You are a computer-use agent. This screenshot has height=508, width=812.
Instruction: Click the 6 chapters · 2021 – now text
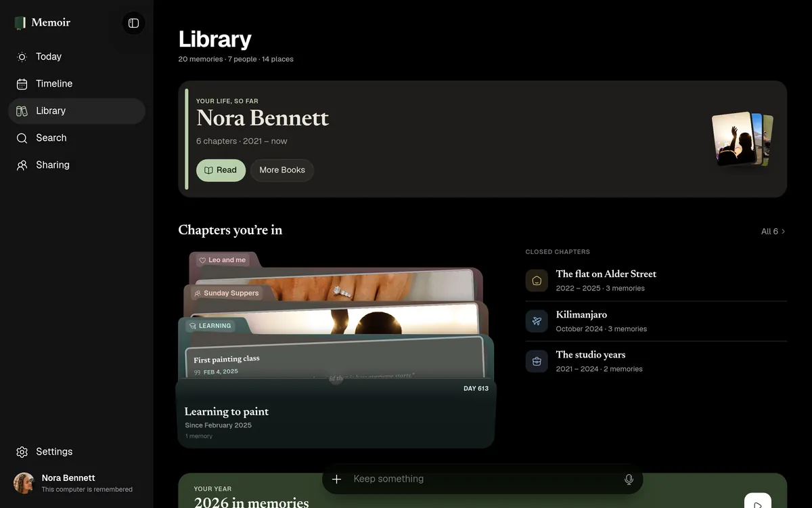click(242, 142)
